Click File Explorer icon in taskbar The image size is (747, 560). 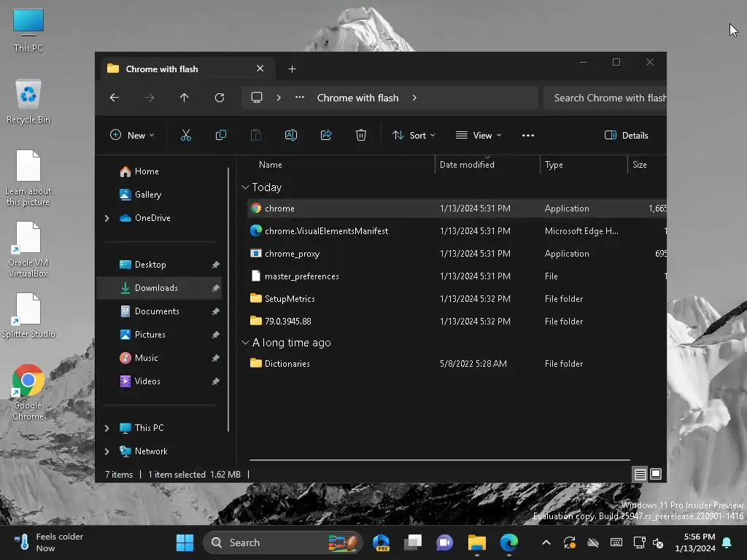click(476, 542)
